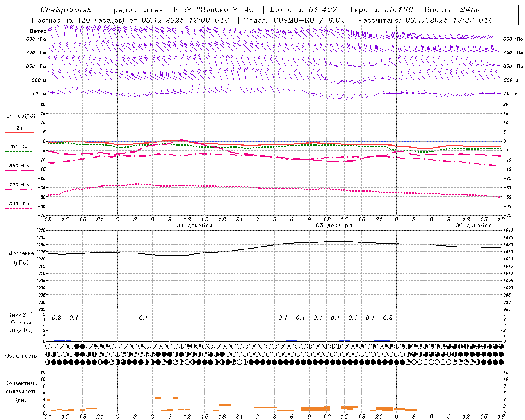Click the 'Давление' pressure panel label
This screenshot has width=525, height=420.
[21, 253]
